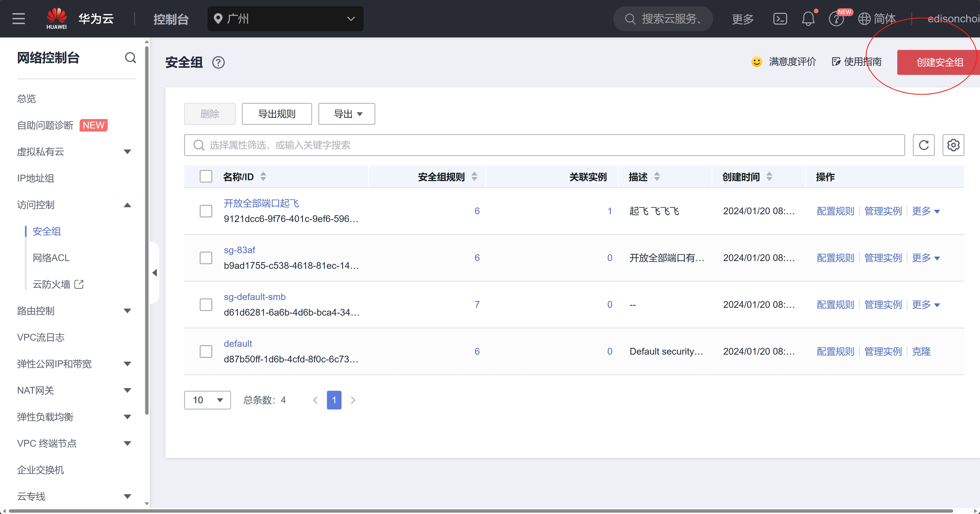Sort by security group rules column arrows
This screenshot has width=980, height=514.
474,176
